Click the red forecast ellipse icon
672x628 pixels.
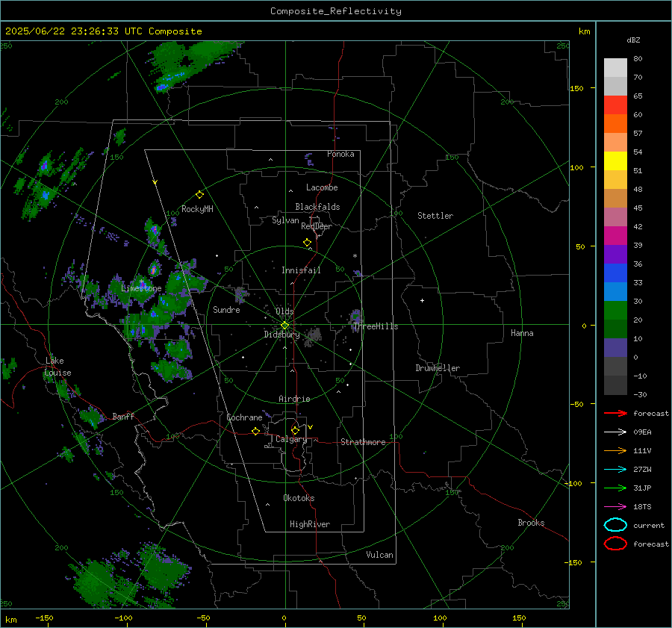pyautogui.click(x=615, y=544)
